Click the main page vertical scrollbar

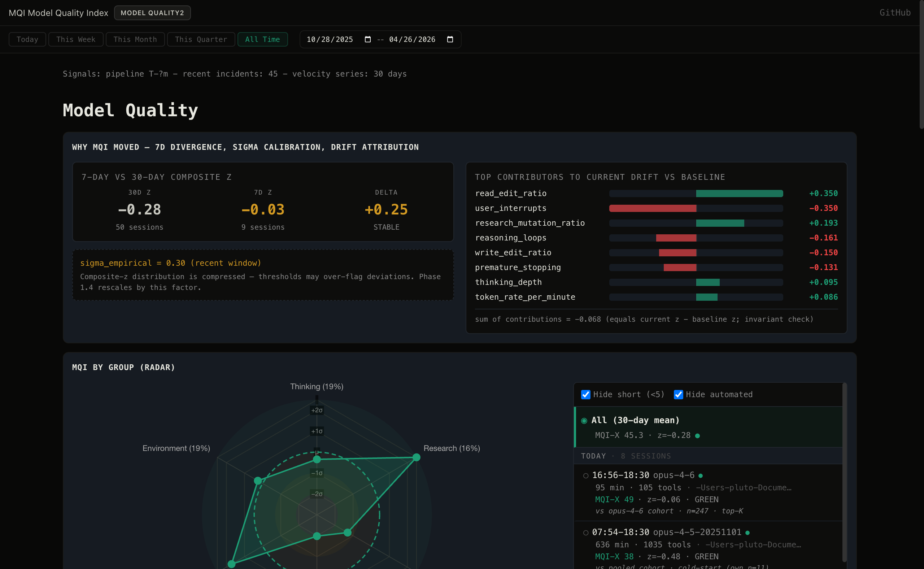click(x=921, y=65)
